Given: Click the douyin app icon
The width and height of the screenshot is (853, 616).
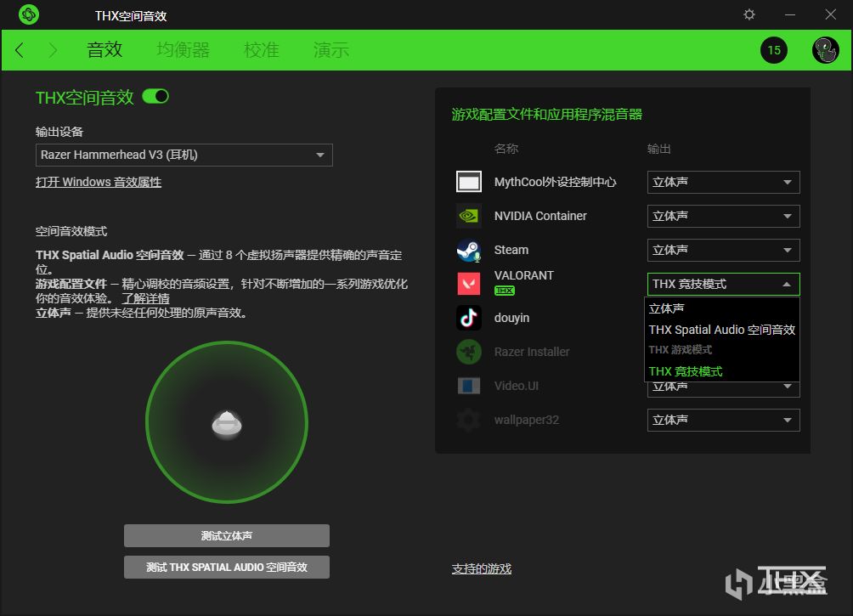Looking at the screenshot, I should pyautogui.click(x=468, y=318).
